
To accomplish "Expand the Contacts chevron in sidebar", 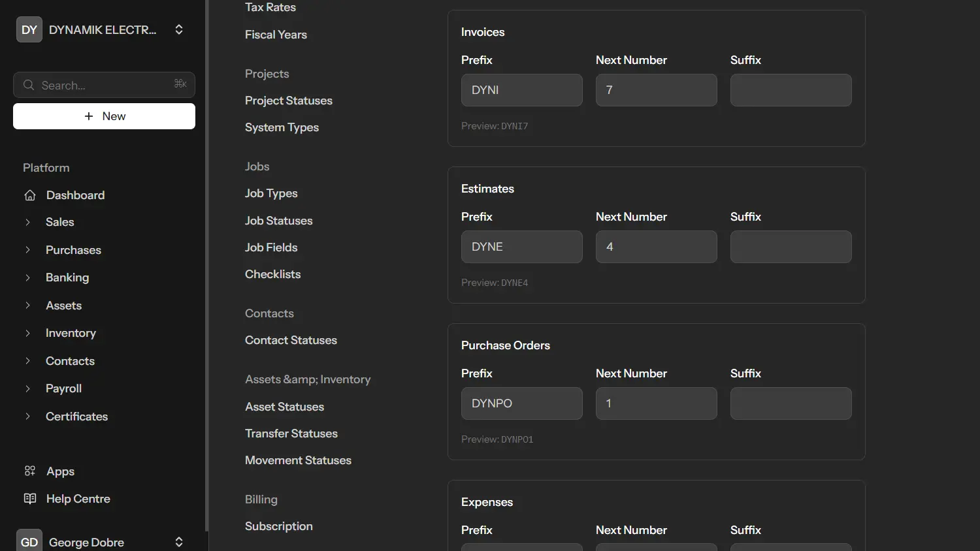I will [27, 361].
